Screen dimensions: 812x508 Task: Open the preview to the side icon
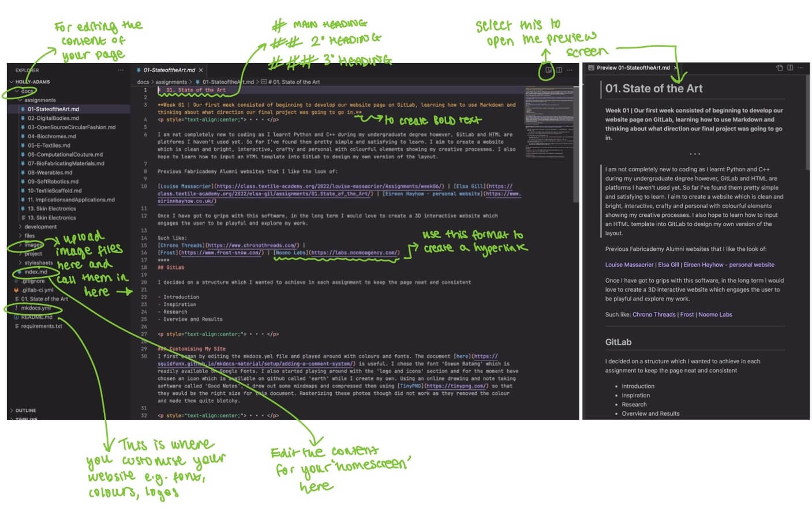pyautogui.click(x=548, y=70)
